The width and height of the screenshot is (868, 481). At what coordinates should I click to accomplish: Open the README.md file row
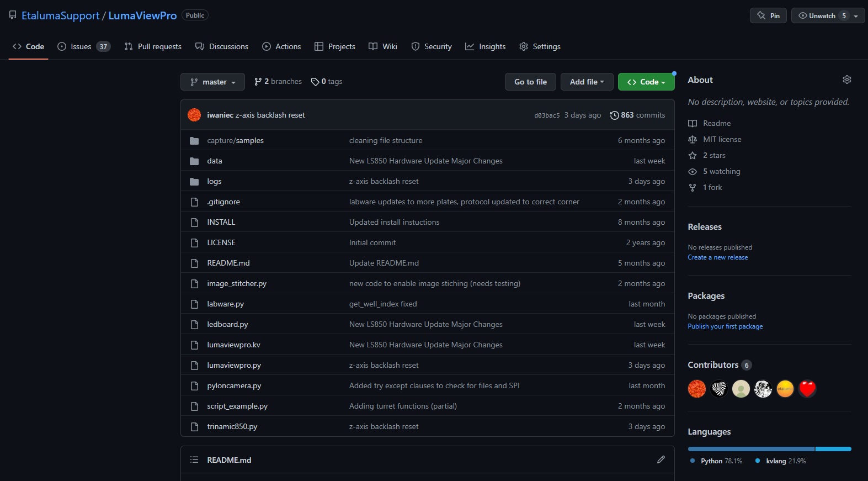click(x=228, y=263)
